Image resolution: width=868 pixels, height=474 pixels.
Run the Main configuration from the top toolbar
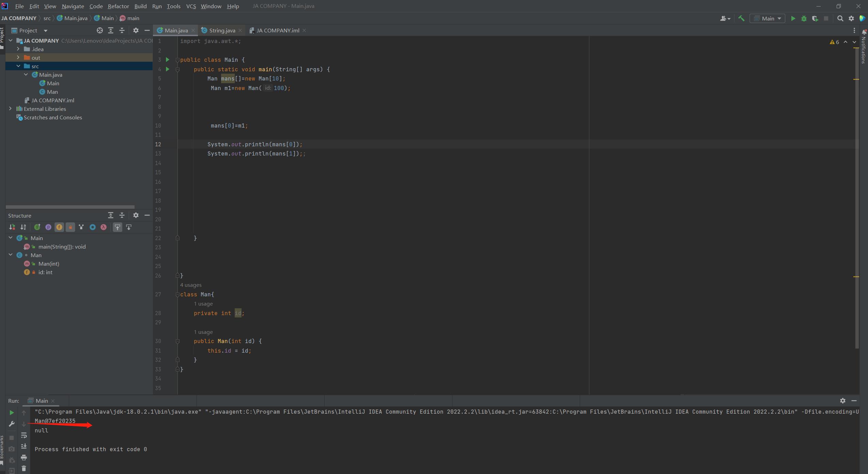793,18
